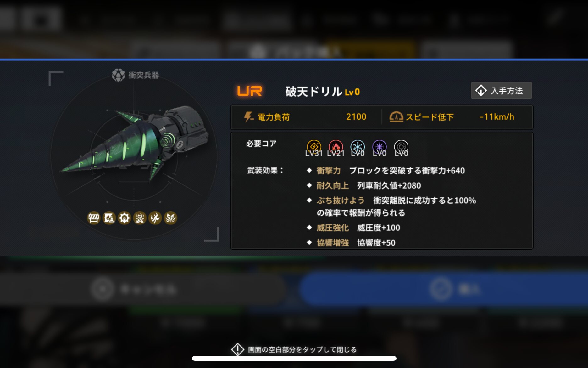Screen dimensions: 588x368
Task: Tap the flaming wreckage obstacle icon
Action: [x=155, y=218]
